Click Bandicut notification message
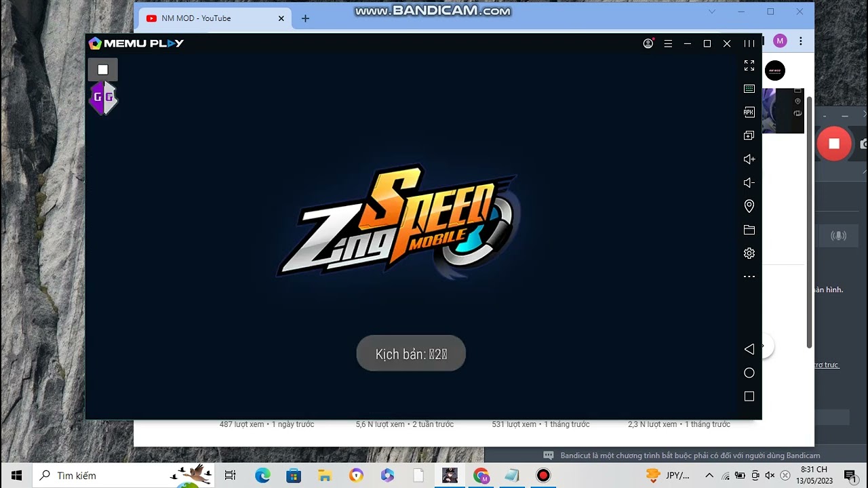This screenshot has width=868, height=488. 690,455
